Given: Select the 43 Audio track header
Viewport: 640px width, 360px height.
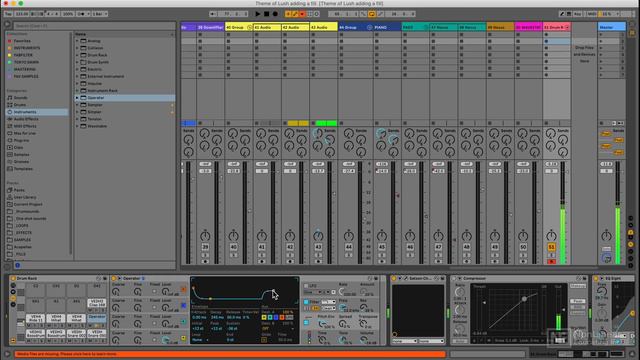Looking at the screenshot, I should (x=323, y=27).
